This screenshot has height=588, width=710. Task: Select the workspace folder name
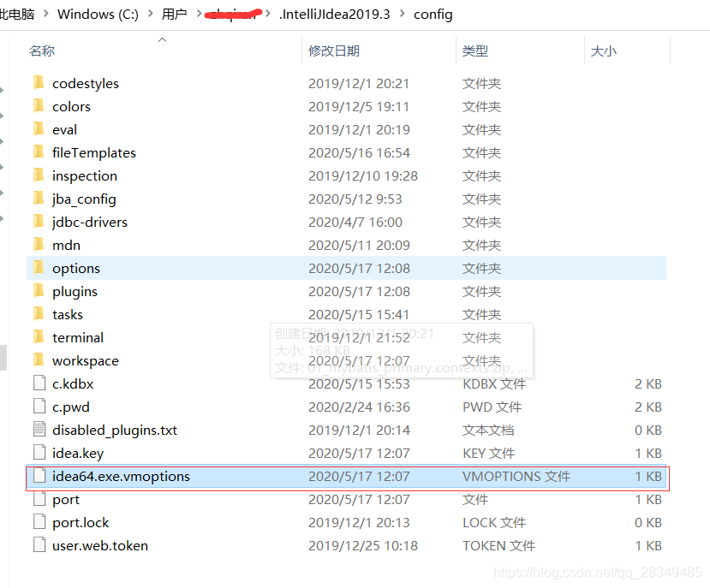click(86, 361)
